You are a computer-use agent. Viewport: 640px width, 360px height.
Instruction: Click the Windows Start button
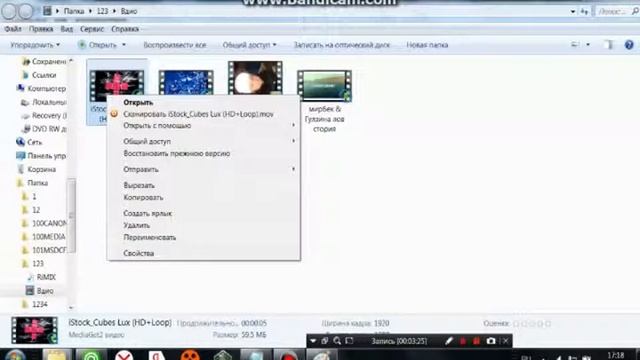pyautogui.click(x=16, y=354)
